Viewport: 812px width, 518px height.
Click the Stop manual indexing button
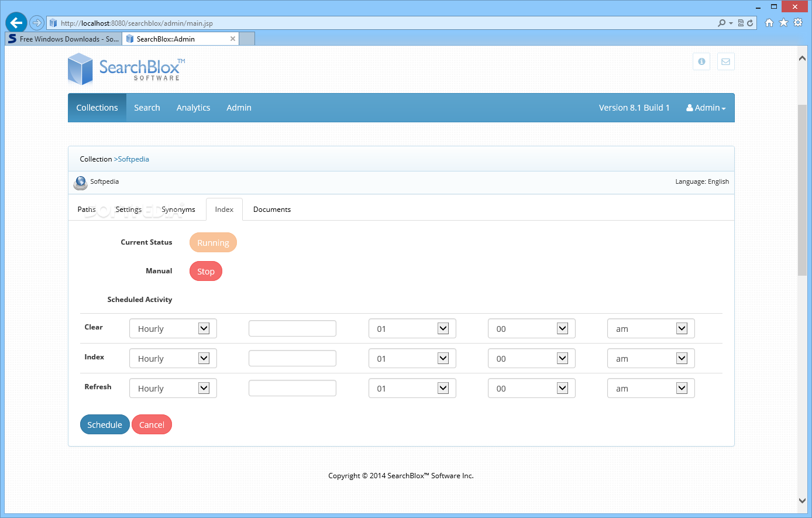pyautogui.click(x=206, y=272)
